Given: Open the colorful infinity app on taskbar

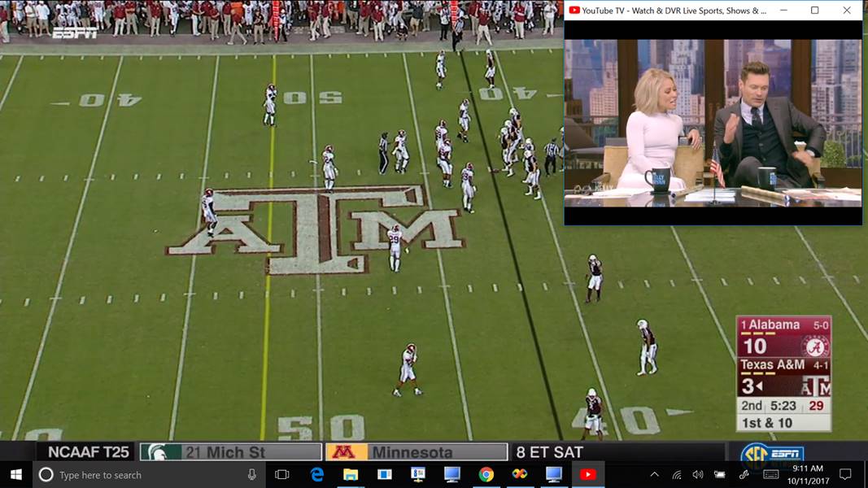Looking at the screenshot, I should [x=519, y=475].
